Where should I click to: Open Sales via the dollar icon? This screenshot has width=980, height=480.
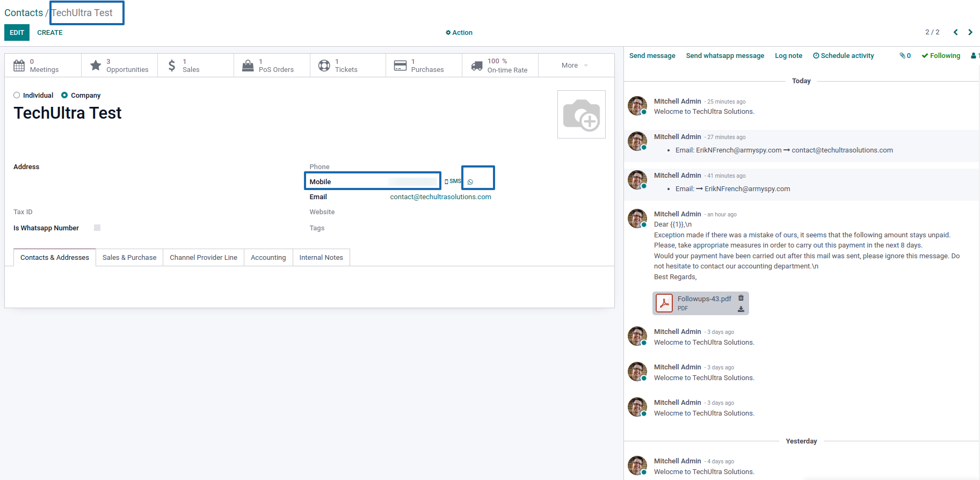coord(172,66)
